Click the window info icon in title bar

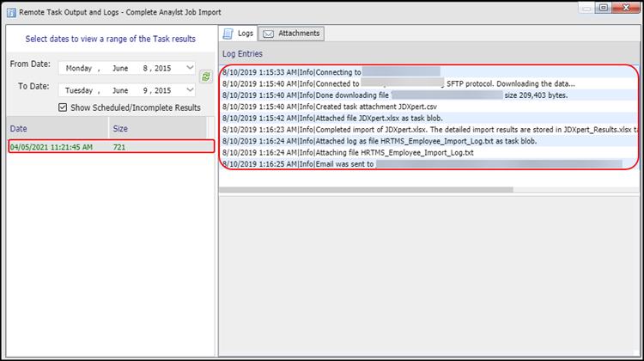click(11, 12)
